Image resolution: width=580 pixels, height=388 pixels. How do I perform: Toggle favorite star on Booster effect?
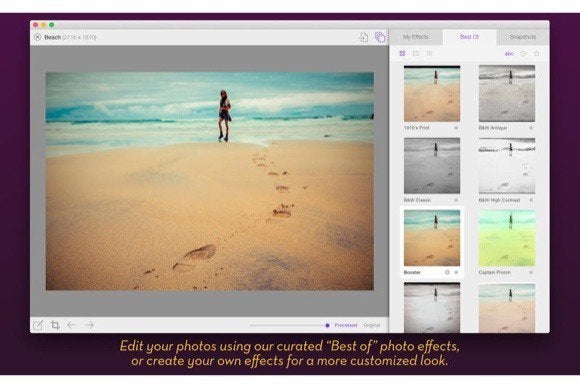(x=456, y=272)
